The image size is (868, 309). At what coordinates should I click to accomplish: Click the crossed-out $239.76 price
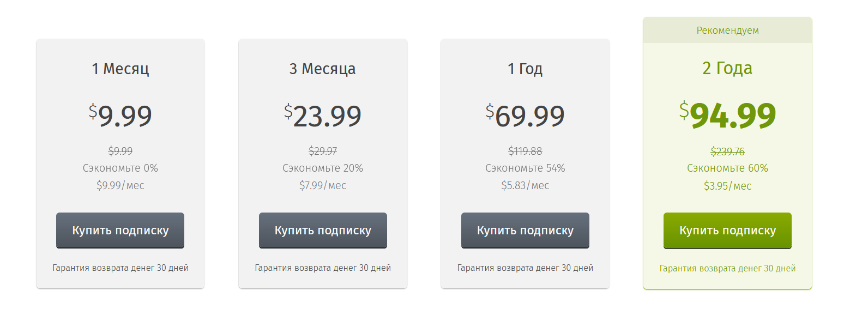click(x=727, y=152)
